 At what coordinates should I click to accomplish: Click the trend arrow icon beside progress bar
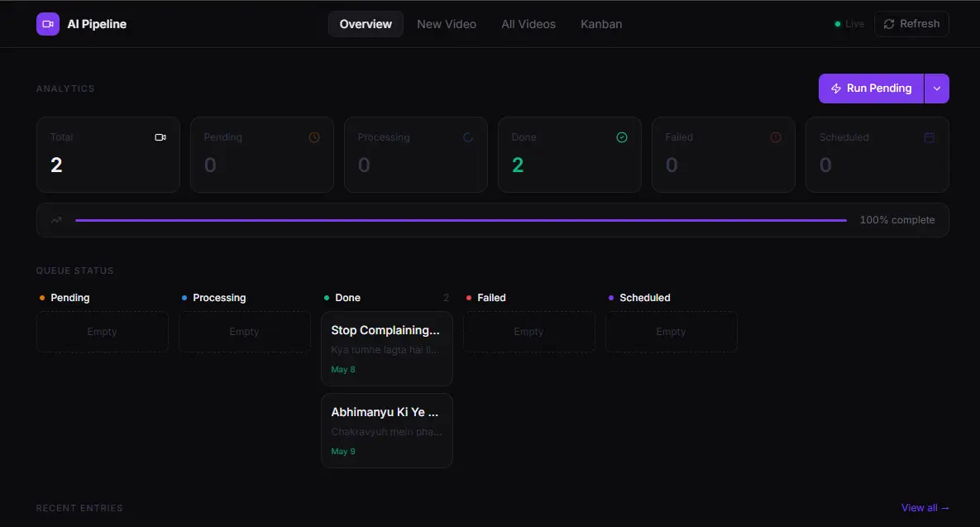point(56,220)
